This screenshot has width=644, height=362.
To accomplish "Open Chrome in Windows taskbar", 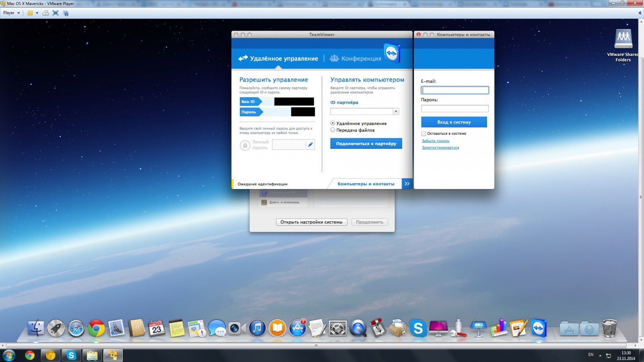I will (x=30, y=355).
